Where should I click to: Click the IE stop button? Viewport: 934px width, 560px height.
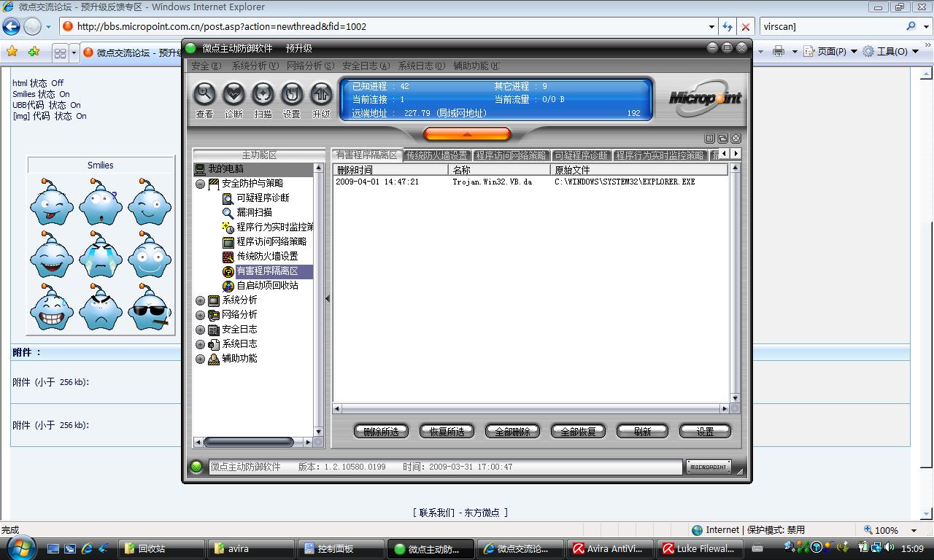coord(745,26)
